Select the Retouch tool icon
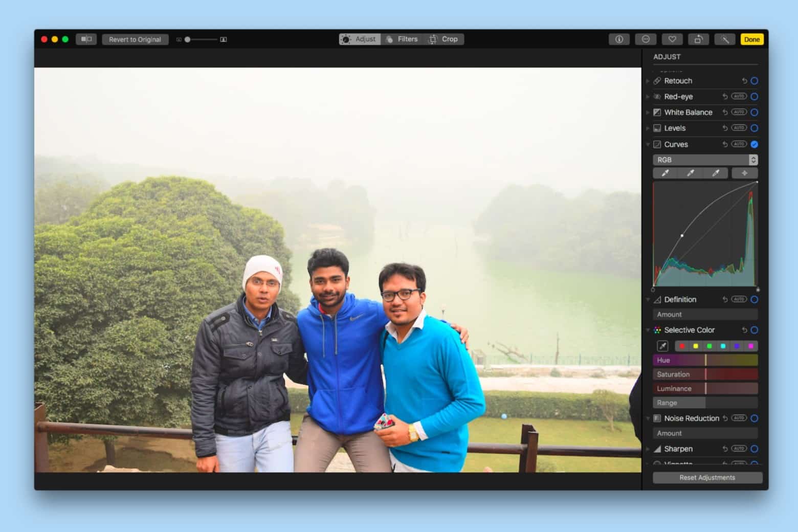The width and height of the screenshot is (798, 532). (x=657, y=80)
